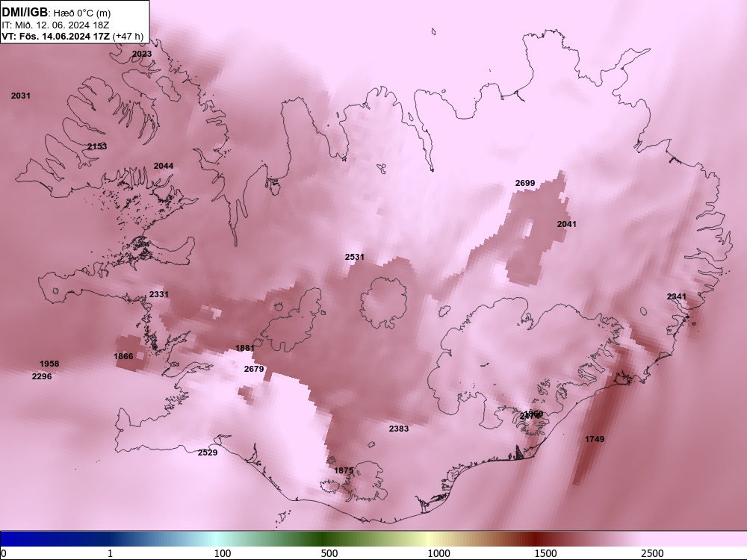Select the 1749 value off southeast coast

pos(595,439)
